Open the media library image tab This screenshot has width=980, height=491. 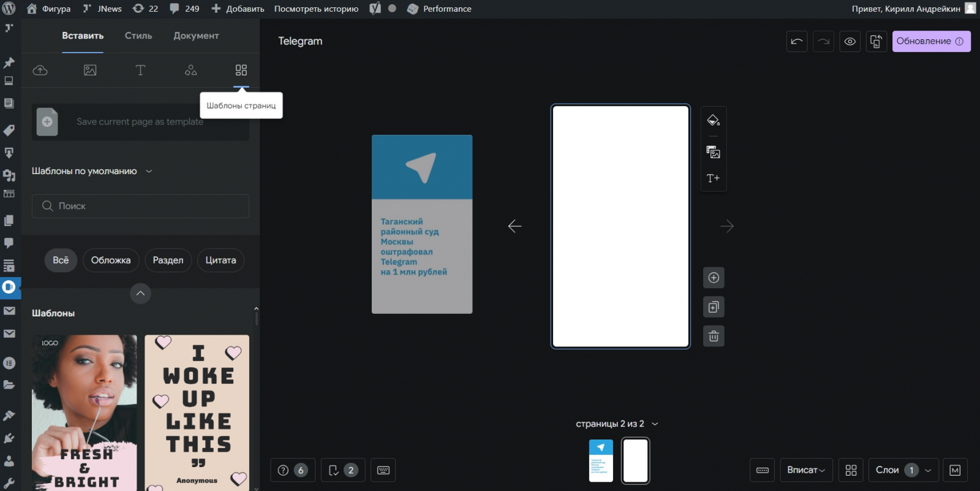90,70
